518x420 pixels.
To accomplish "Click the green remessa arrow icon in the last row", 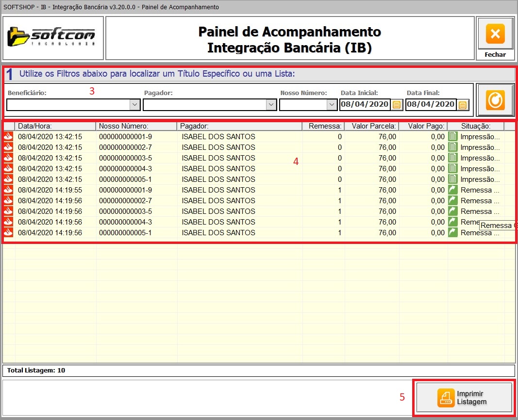I will pos(453,232).
